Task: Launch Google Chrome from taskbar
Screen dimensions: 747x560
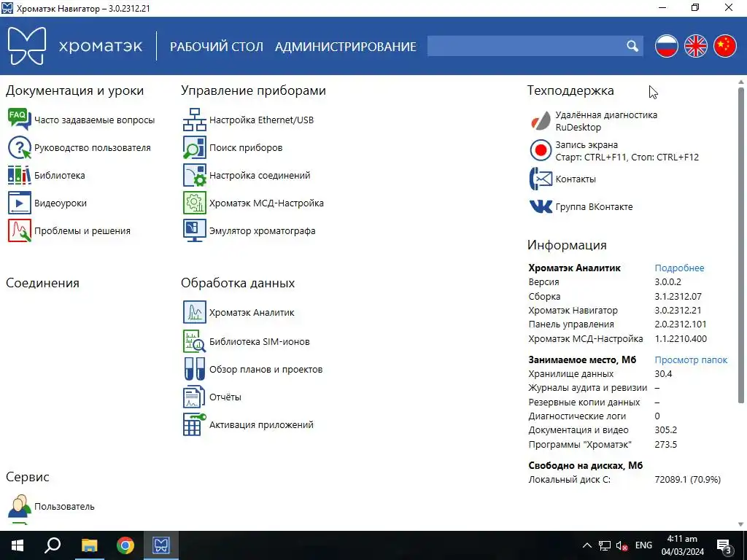Action: [125, 545]
